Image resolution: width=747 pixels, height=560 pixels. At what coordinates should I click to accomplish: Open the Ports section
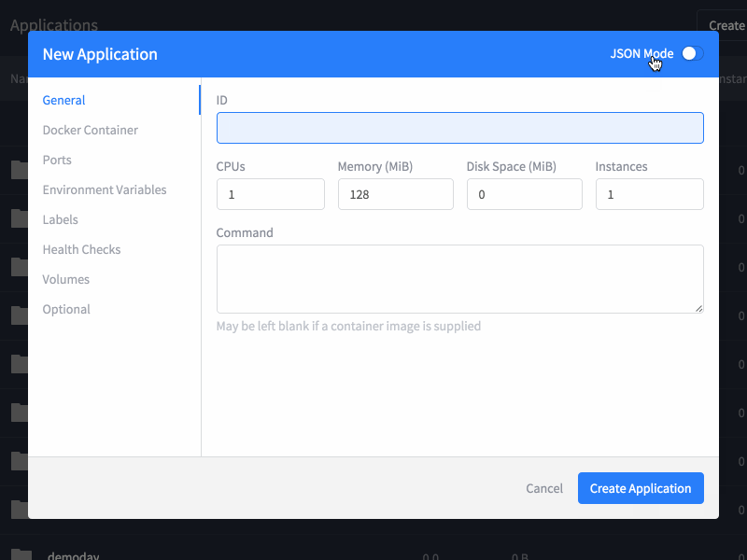[57, 160]
